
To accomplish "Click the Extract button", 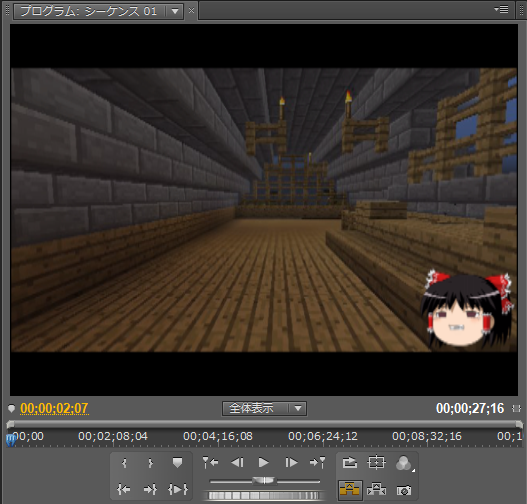I will (x=376, y=490).
